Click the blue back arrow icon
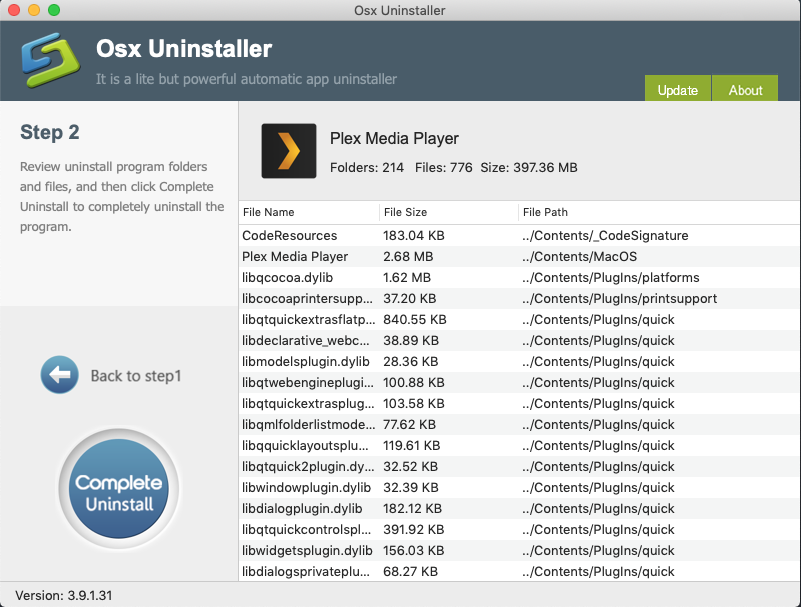801x607 pixels. pyautogui.click(x=59, y=375)
